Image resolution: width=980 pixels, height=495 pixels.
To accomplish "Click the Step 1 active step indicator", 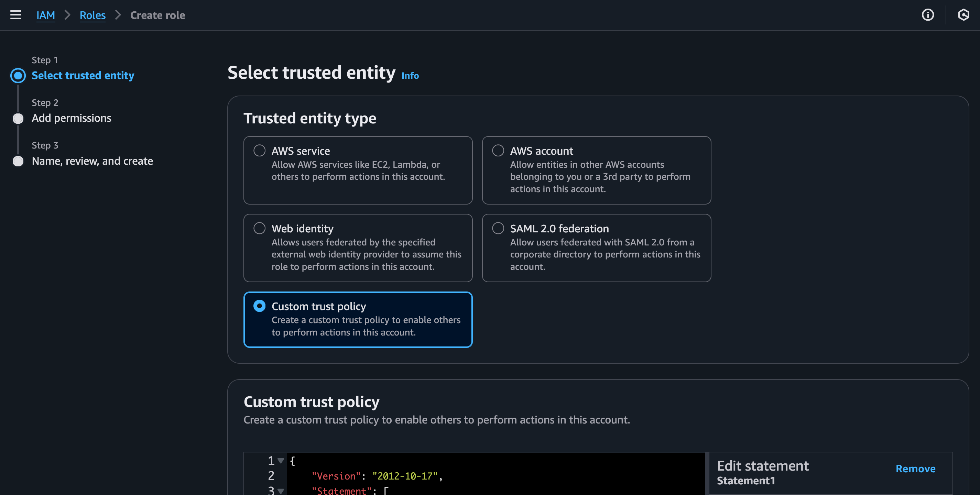I will coord(18,75).
